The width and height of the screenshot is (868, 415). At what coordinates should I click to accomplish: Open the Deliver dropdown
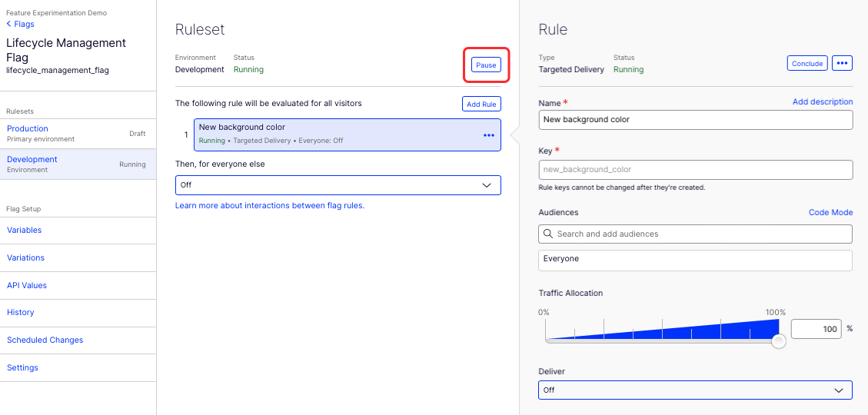(695, 390)
